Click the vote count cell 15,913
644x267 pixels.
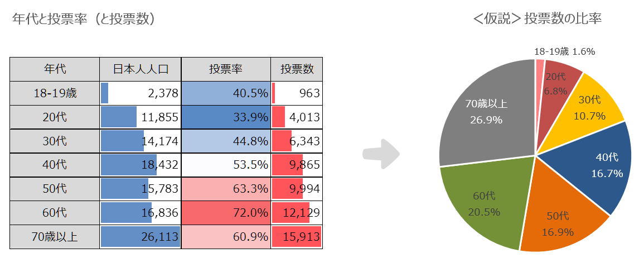pyautogui.click(x=297, y=237)
